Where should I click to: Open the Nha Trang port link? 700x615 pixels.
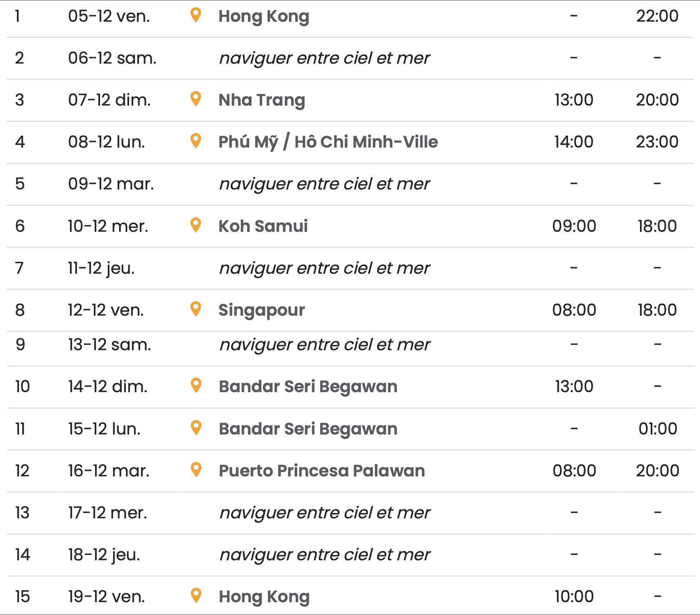[x=262, y=100]
